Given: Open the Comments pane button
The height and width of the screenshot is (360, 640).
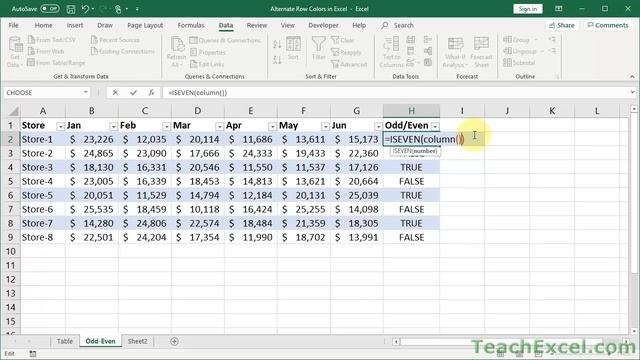Looking at the screenshot, I should coord(608,25).
